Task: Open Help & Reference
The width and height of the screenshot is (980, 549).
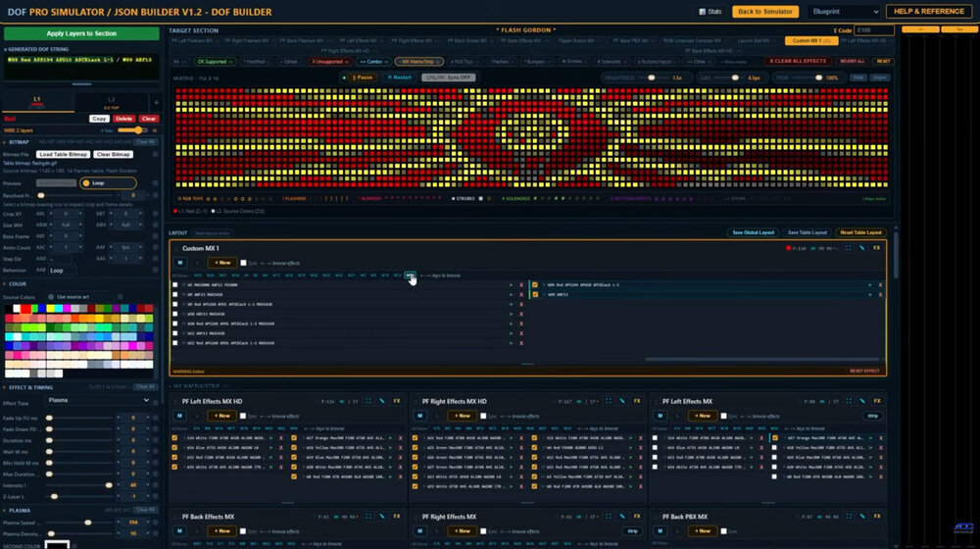Action: click(928, 11)
